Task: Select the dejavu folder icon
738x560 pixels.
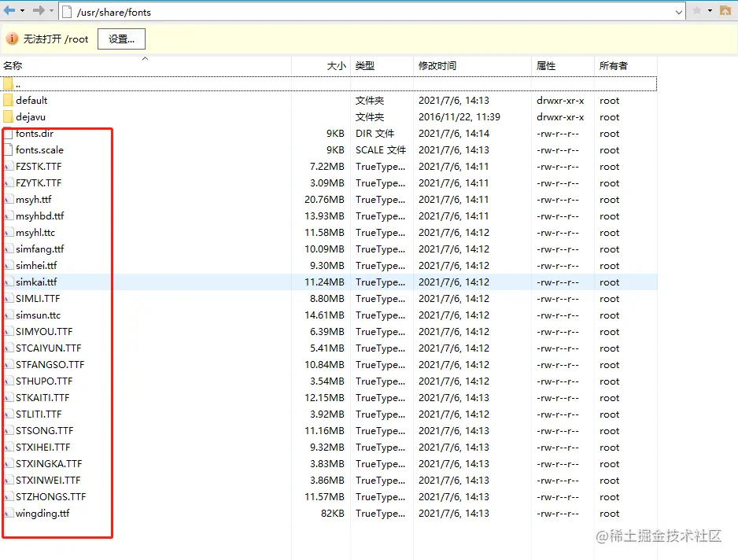Action: pos(8,116)
